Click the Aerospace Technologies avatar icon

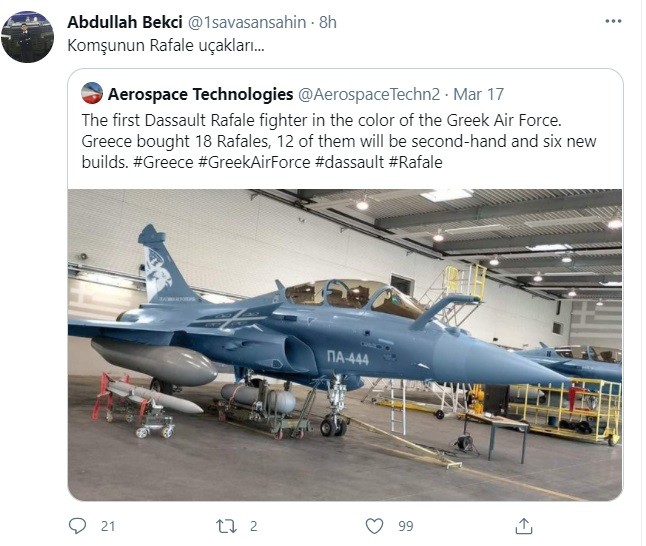tap(92, 94)
